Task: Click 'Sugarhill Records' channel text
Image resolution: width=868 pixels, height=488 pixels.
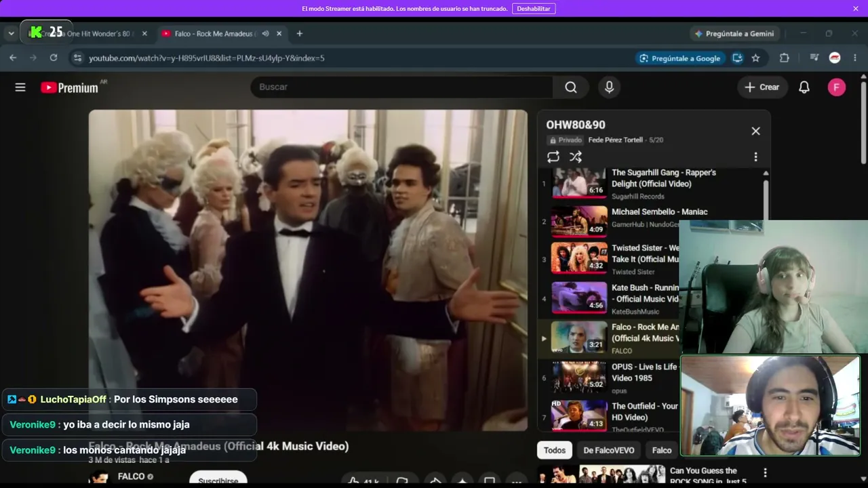Action: tap(638, 197)
